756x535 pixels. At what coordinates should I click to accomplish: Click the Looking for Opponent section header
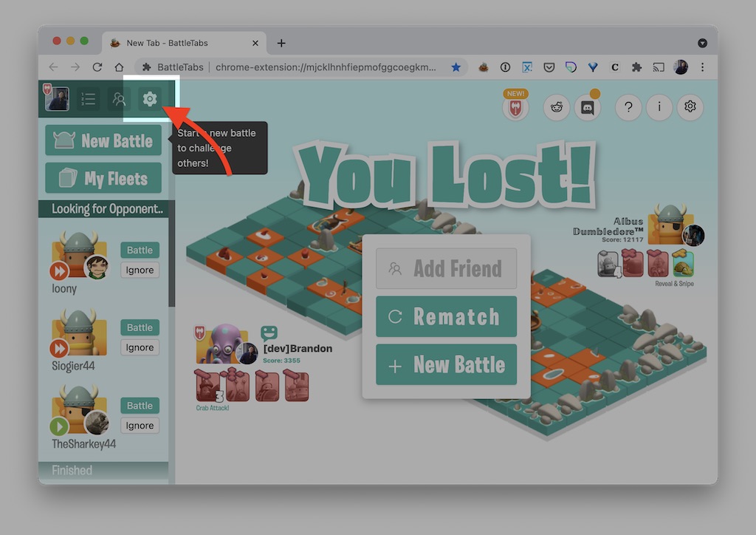(103, 209)
